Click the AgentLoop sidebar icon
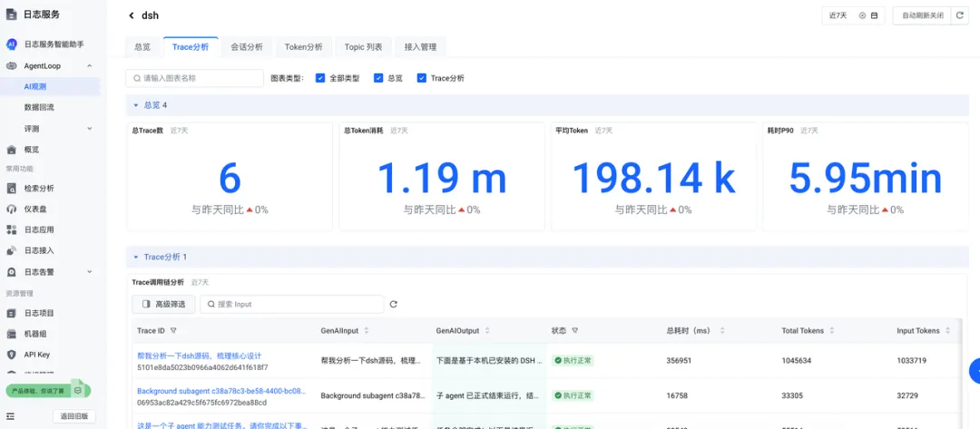The height and width of the screenshot is (429, 980). [x=11, y=65]
